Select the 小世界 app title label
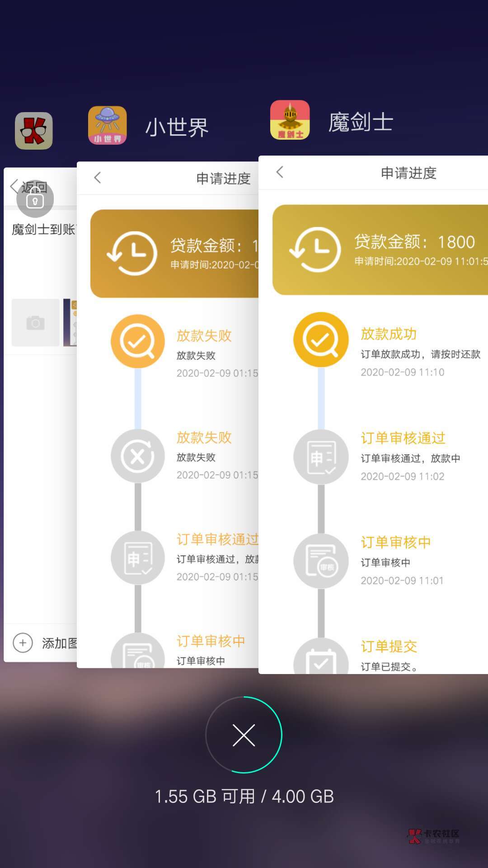The image size is (488, 868). [177, 127]
